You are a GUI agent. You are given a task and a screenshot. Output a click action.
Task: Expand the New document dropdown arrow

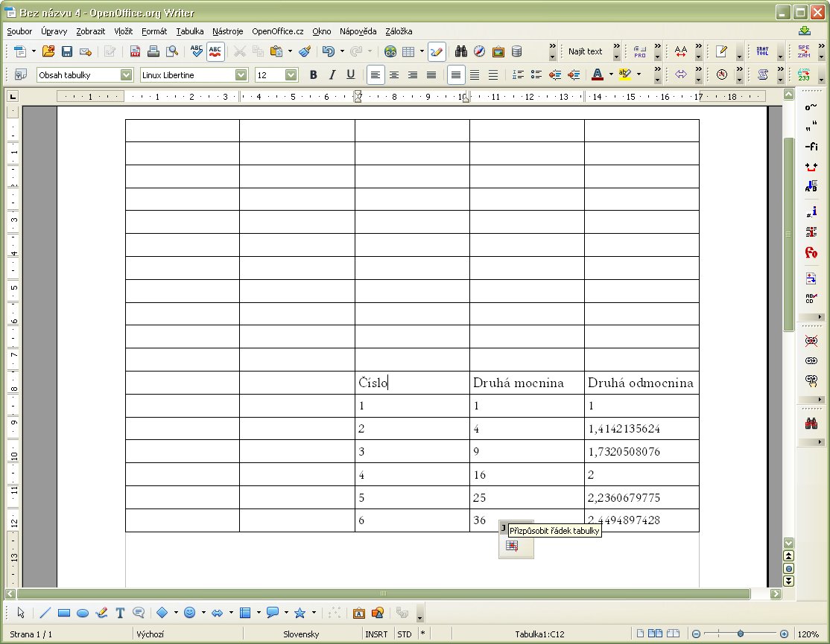pyautogui.click(x=34, y=51)
